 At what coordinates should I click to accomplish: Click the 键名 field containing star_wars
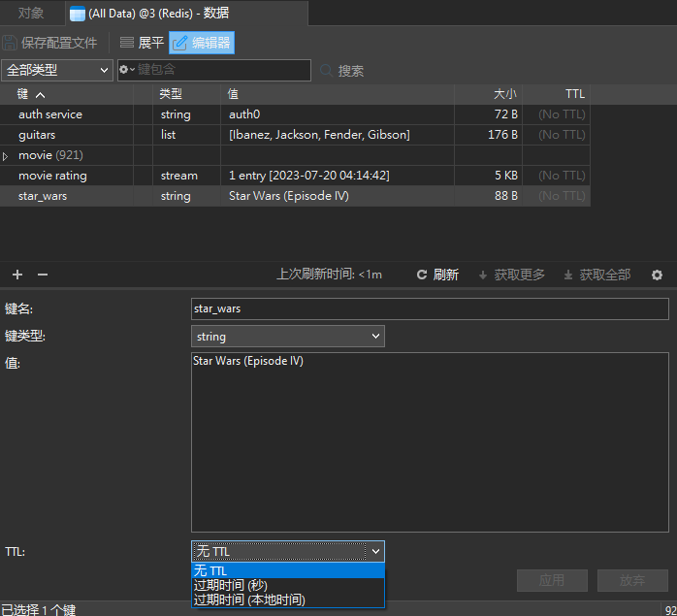[x=430, y=308]
